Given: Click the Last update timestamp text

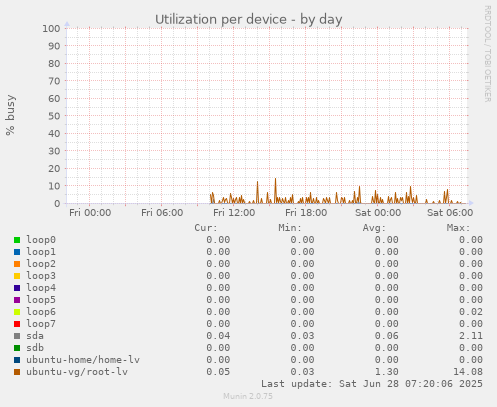Looking at the screenshot, I should (372, 384).
